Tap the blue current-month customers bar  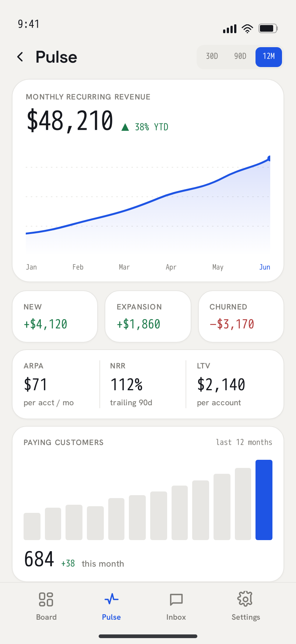pyautogui.click(x=264, y=500)
